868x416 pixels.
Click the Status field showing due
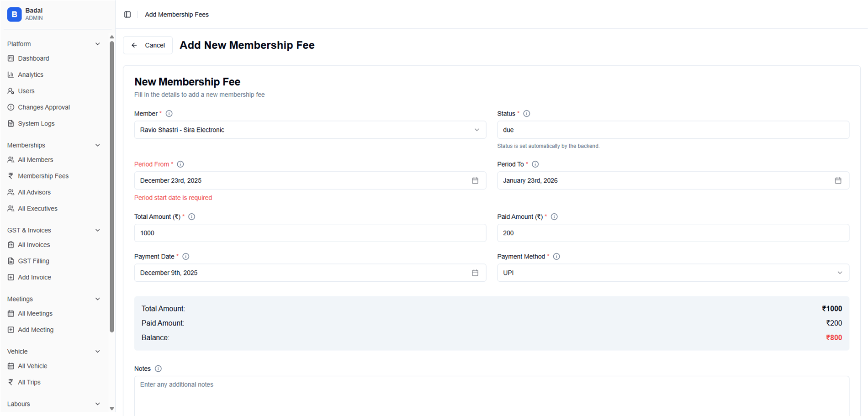[x=673, y=130]
